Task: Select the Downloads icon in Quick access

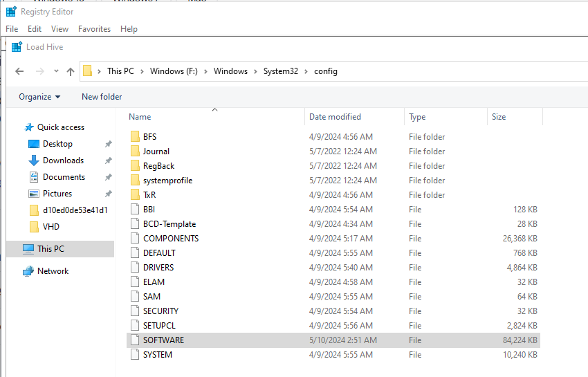Action: point(34,160)
